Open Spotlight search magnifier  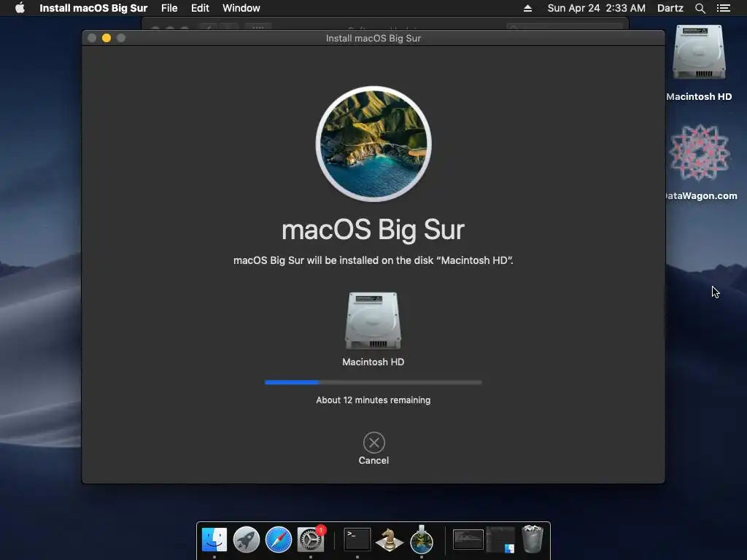(700, 8)
